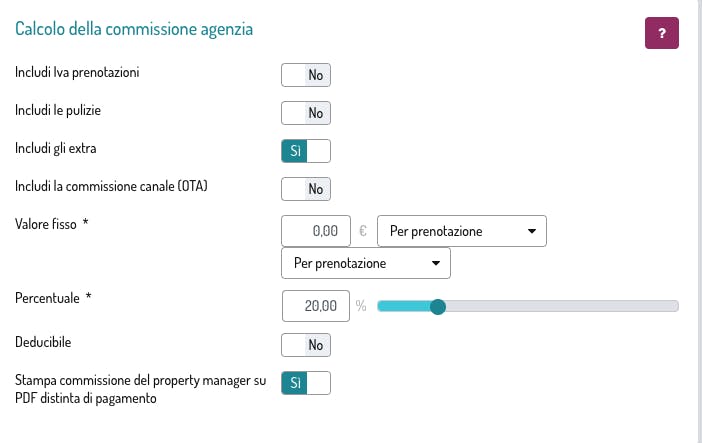Click the percentage slider handle
Screen dimensions: 702x443
click(437, 306)
